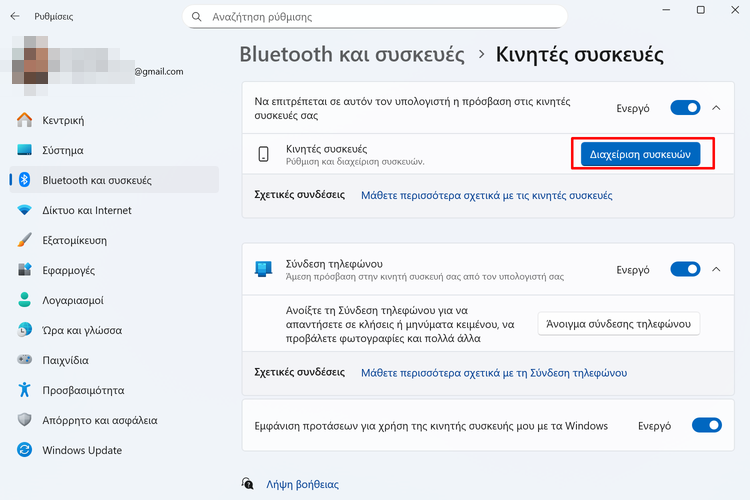This screenshot has width=750, height=500.
Task: Click the Διαχείριση συσκευών button
Action: coord(640,154)
